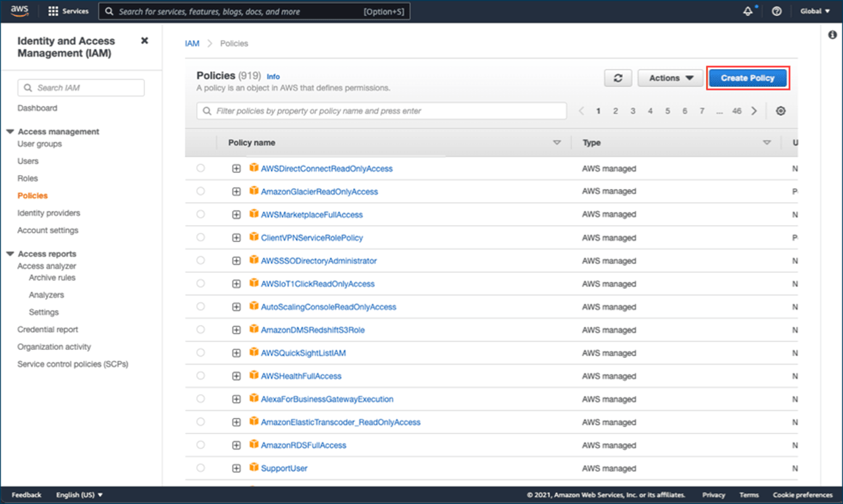Collapse the Access management section
Viewport: 843px width, 504px height.
point(10,132)
